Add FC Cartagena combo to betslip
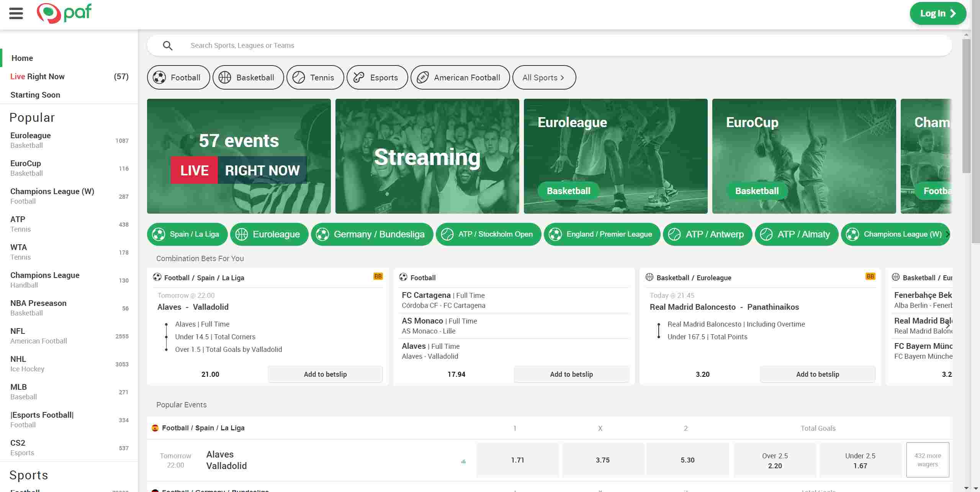This screenshot has height=492, width=980. click(x=571, y=374)
